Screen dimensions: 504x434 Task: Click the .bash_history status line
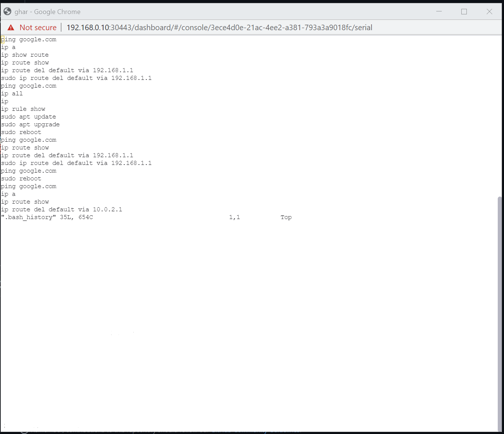point(47,217)
